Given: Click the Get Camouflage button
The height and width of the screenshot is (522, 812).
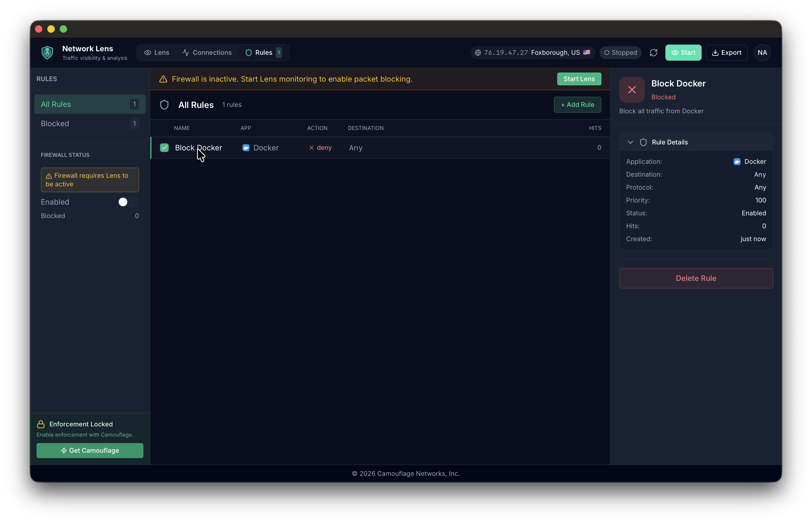Looking at the screenshot, I should (x=90, y=451).
